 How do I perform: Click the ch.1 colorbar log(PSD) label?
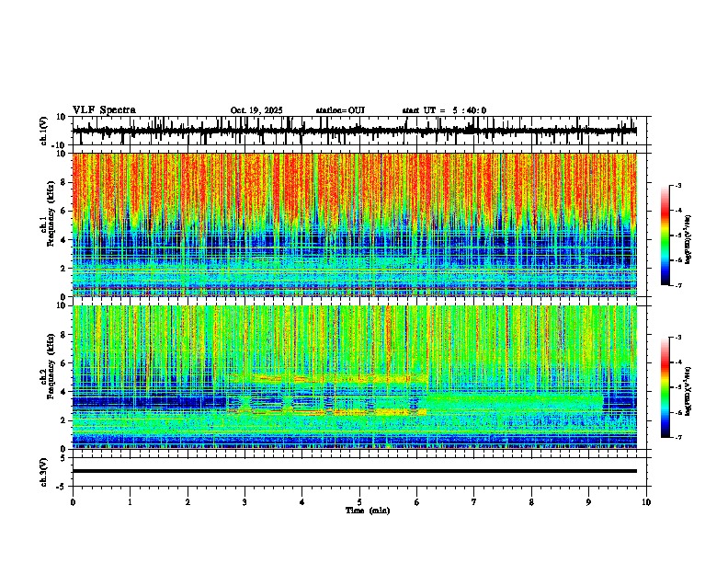pyautogui.click(x=688, y=239)
